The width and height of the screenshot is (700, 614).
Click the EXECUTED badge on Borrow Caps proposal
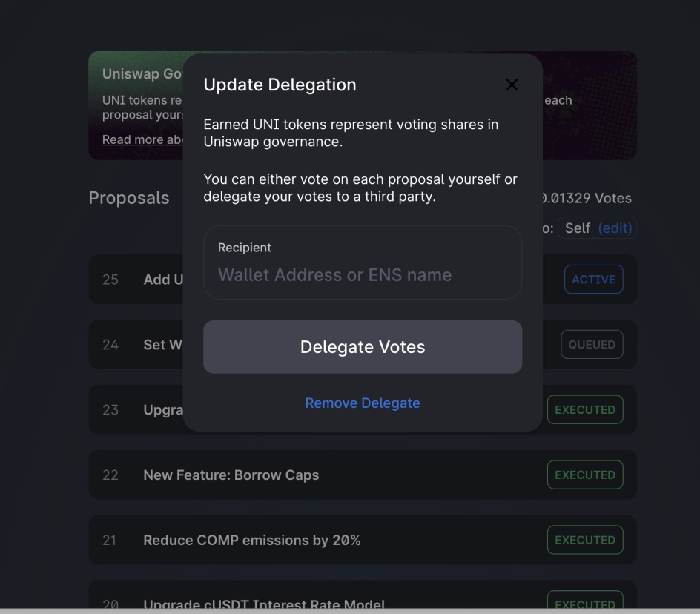pos(585,475)
